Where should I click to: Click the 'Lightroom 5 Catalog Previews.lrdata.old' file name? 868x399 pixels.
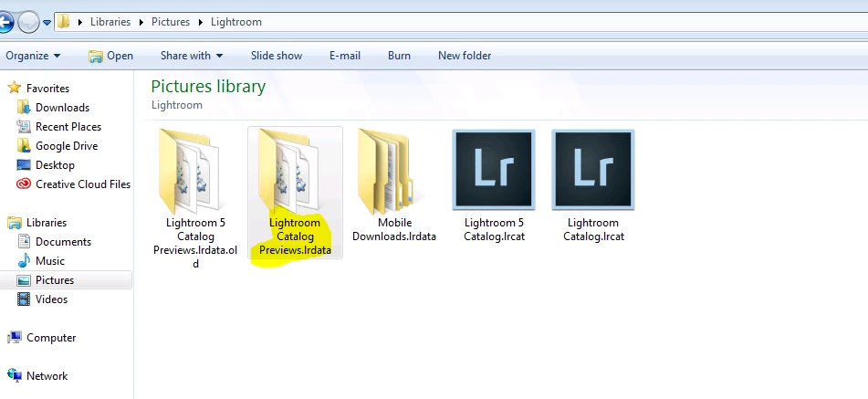pos(195,243)
